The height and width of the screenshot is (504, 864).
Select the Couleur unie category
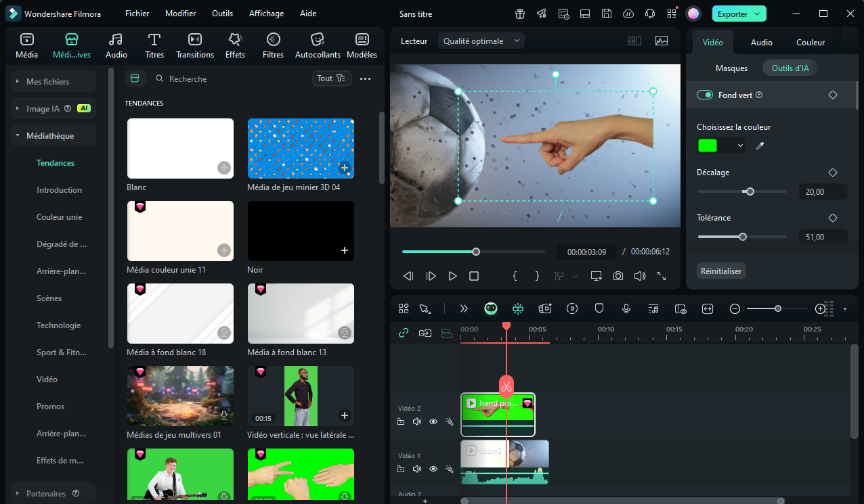tap(60, 217)
